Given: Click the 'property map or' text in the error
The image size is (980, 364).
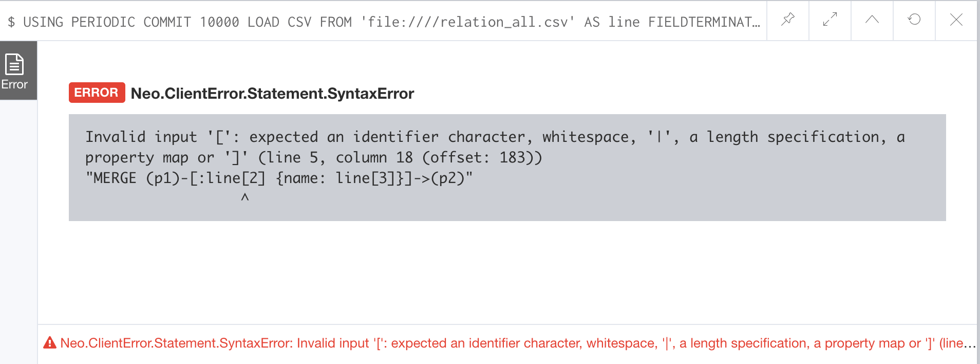Looking at the screenshot, I should pos(149,157).
